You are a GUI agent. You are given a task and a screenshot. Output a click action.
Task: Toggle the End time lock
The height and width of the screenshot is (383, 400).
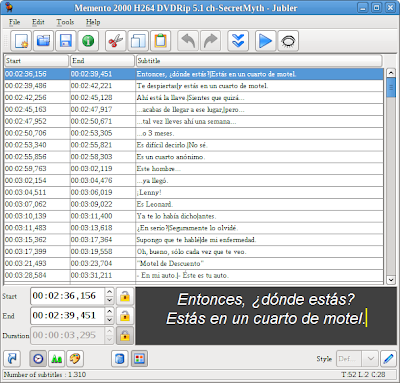[x=125, y=315]
